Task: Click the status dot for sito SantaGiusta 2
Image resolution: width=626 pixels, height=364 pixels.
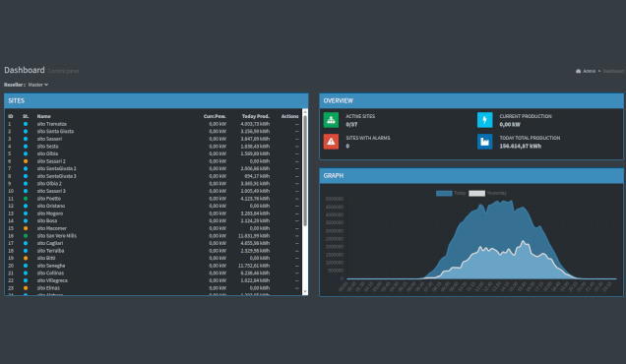Action: pyautogui.click(x=26, y=169)
